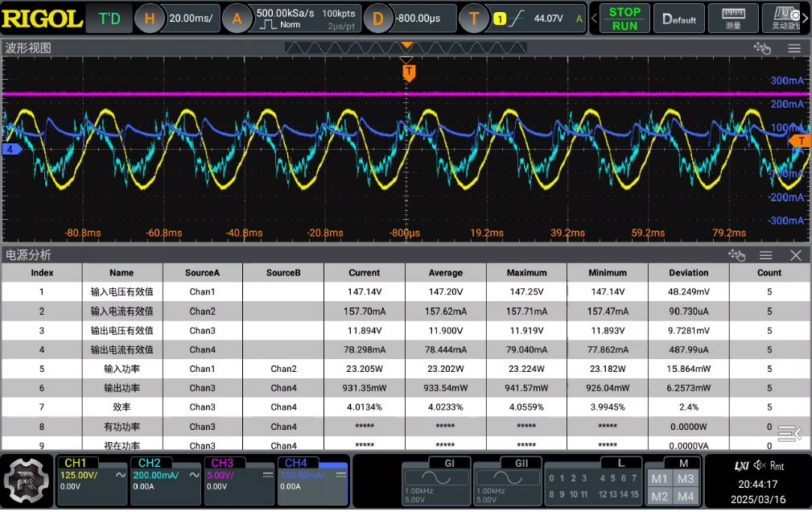Open the L logic analyzer panel

(x=593, y=481)
